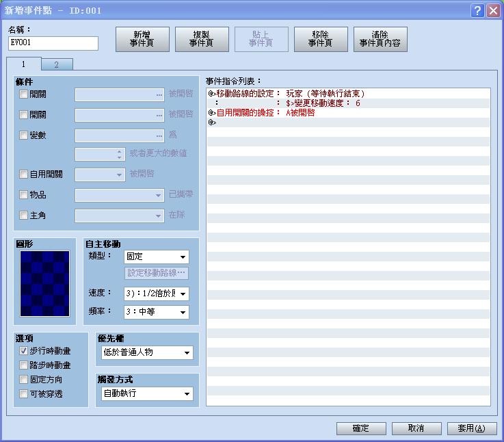
Task: Enable the 主角 condition checkbox
Action: tap(23, 216)
